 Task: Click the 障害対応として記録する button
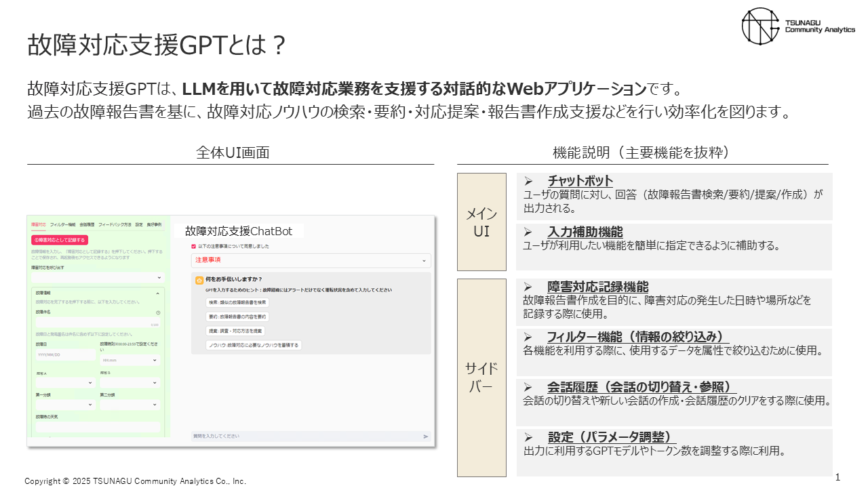click(x=59, y=239)
